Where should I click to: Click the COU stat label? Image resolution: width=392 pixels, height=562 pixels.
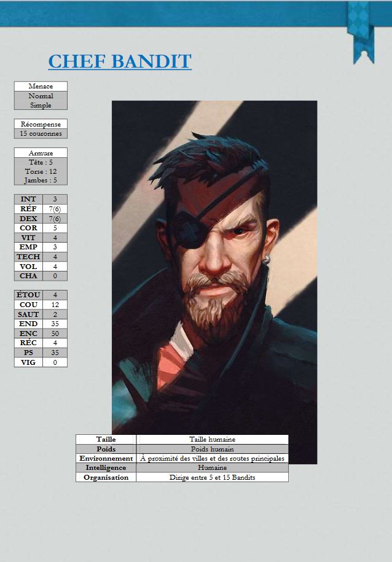coord(28,304)
